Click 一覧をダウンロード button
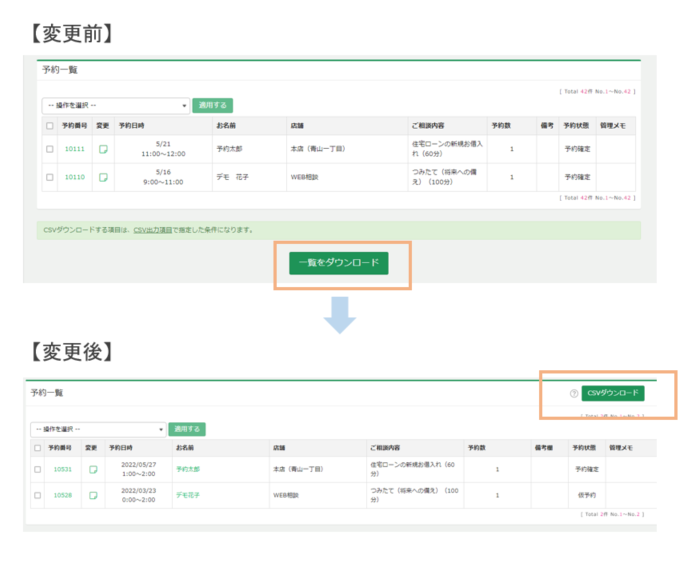 (338, 263)
